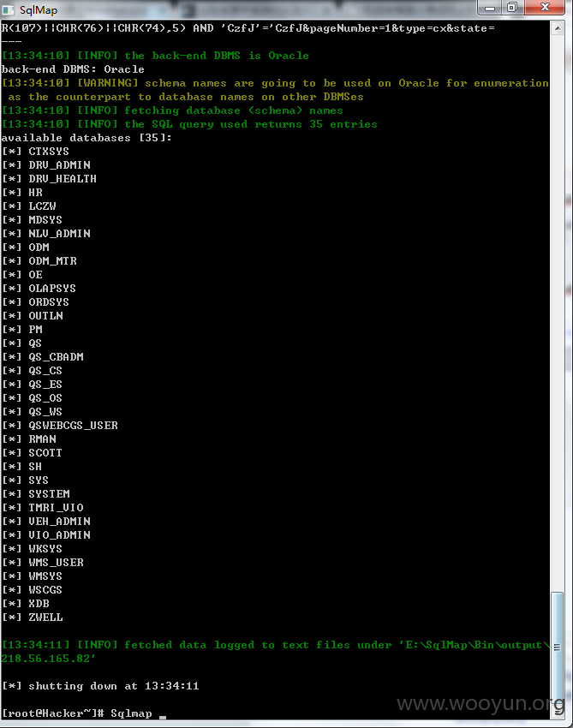
Task: Click the OLAPSYS database name
Action: click(x=52, y=289)
